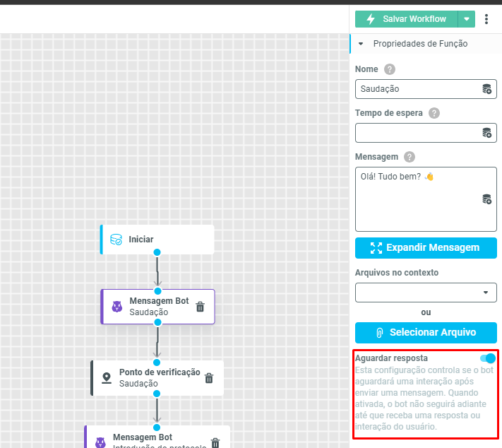Open the three-dot more options menu
Viewport: 502px width, 448px height.
[486, 19]
